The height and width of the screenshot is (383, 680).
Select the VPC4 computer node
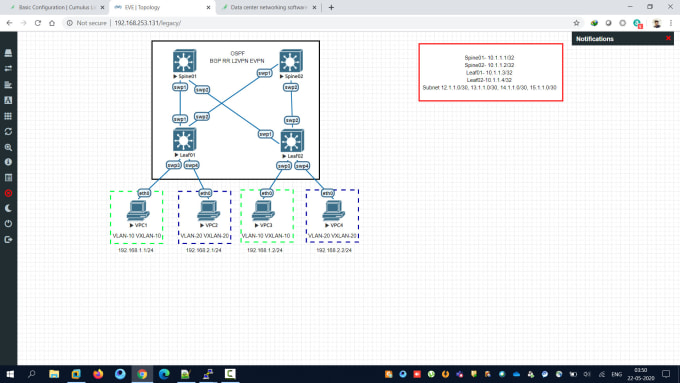(x=333, y=211)
